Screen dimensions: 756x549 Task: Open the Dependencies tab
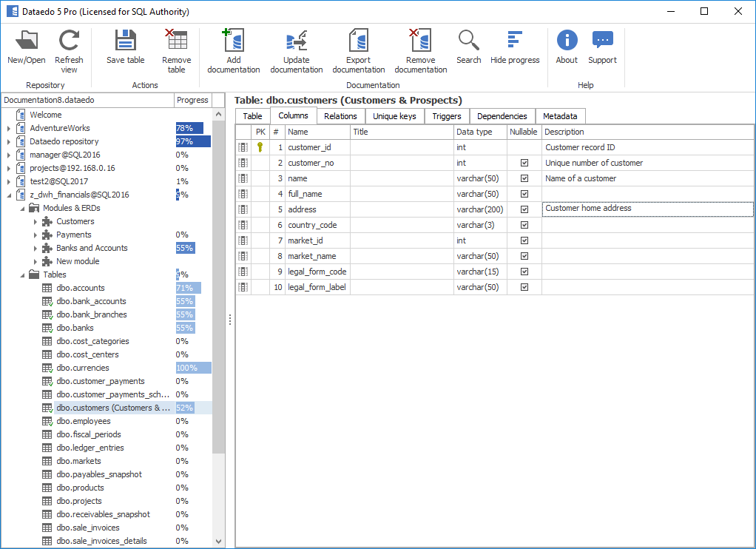click(502, 116)
